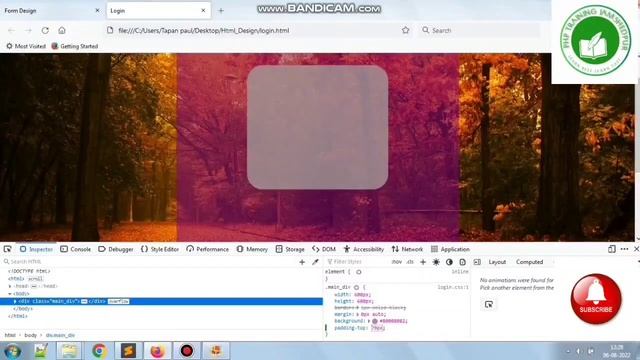Open the Debugger panel

116,249
